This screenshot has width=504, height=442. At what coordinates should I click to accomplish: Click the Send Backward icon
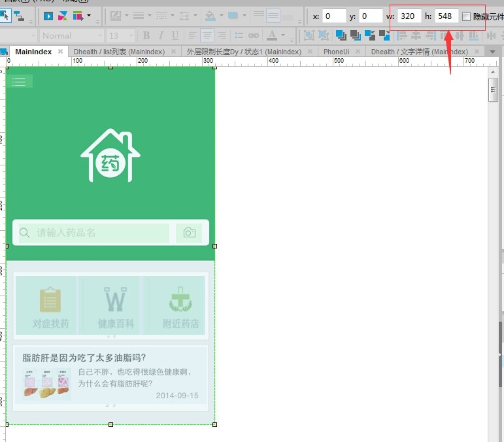pos(384,35)
